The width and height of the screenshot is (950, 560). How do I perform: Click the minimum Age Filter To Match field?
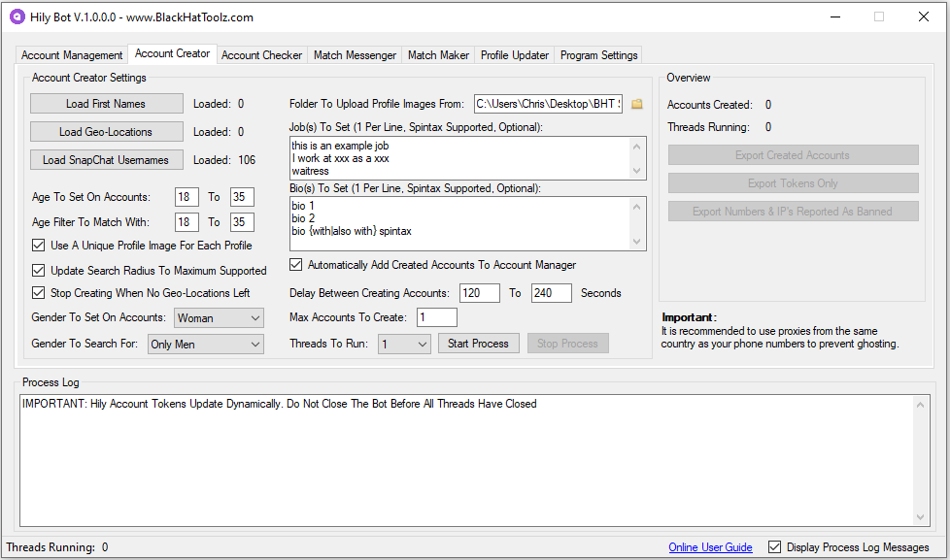coord(187,222)
